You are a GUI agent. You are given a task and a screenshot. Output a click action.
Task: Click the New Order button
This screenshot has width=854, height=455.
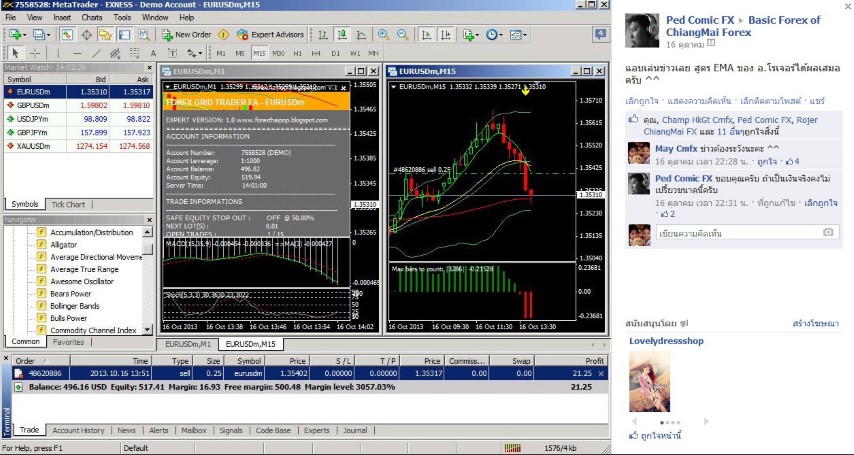click(187, 34)
